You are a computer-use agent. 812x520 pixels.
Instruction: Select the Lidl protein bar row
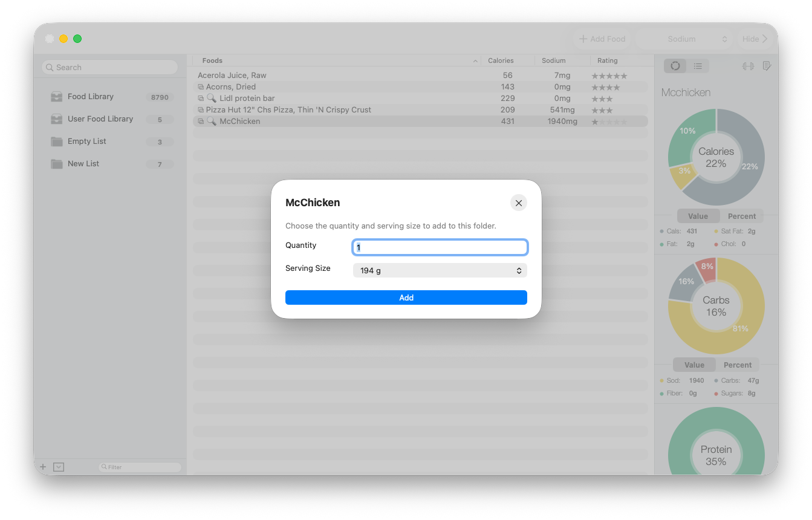click(x=420, y=99)
